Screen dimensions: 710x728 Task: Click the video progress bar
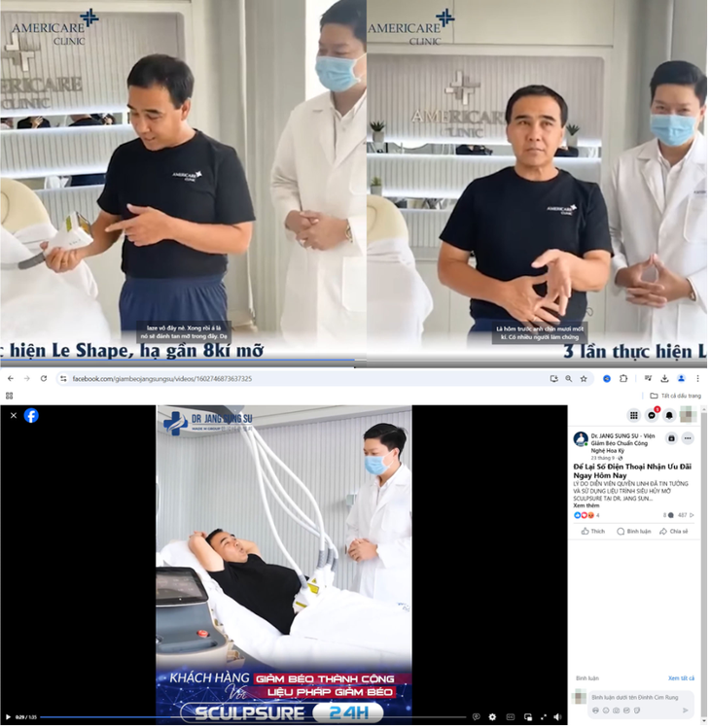coord(255,719)
